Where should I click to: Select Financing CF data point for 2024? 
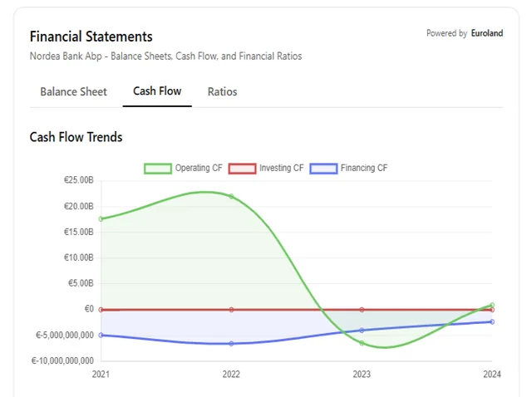pos(492,321)
